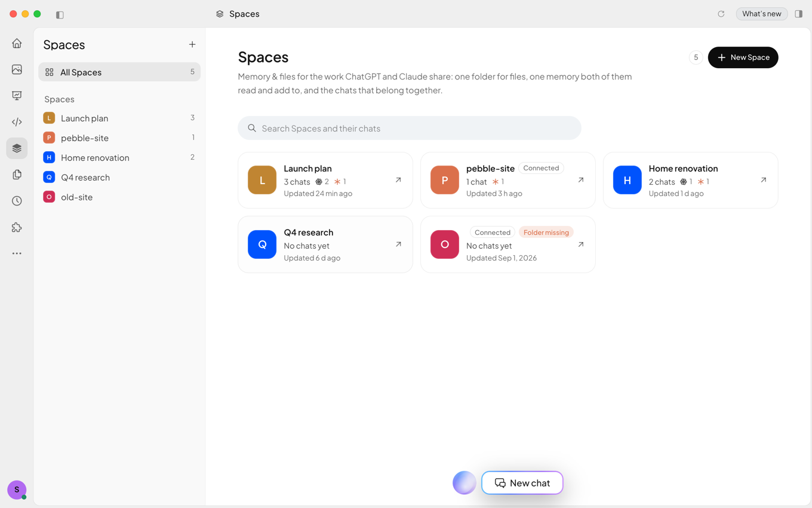The image size is (812, 508).
Task: Click the Home renovation card title
Action: [x=684, y=169]
